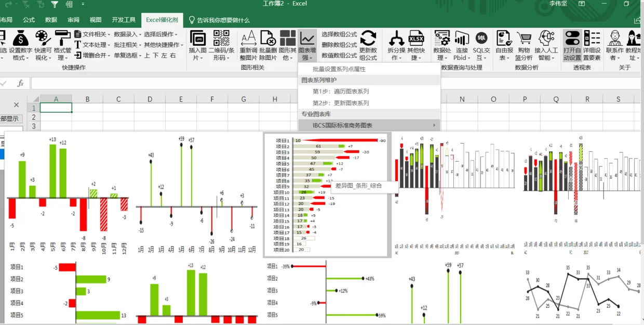Screen dimensions: 644x325
Task: Click the 删除数组公式 button
Action: [339, 45]
